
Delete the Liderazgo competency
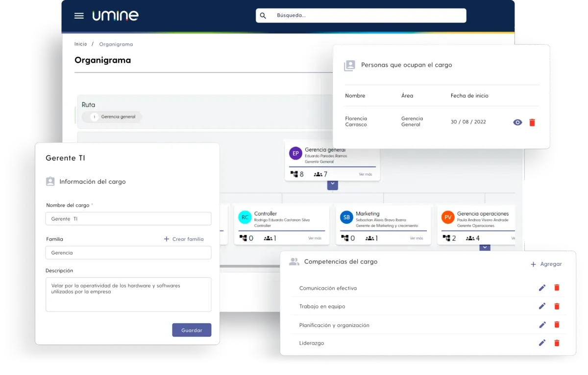tap(557, 343)
